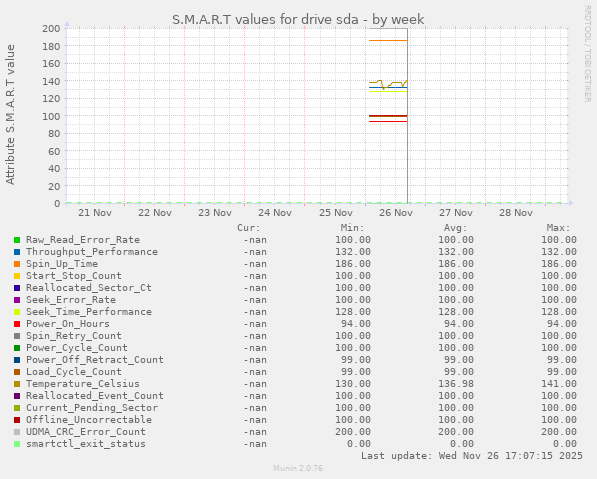Click the smartctl_exit_status legend swatch

point(17,444)
